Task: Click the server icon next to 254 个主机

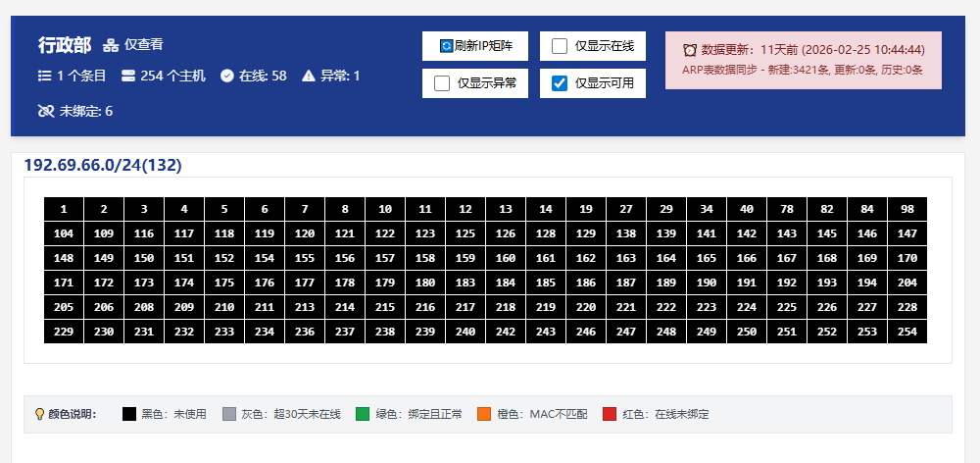Action: [128, 77]
